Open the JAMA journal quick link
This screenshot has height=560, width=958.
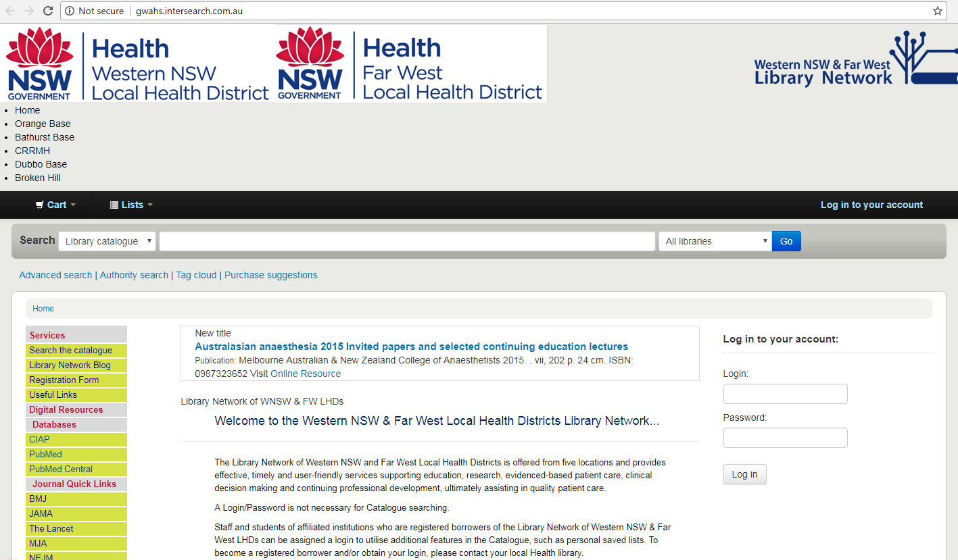(76, 513)
